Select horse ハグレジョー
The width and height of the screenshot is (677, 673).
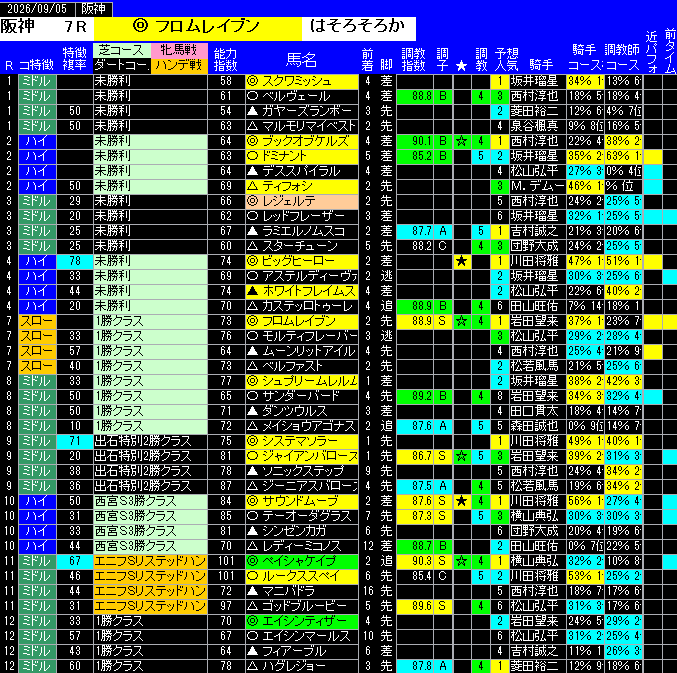pos(302,666)
